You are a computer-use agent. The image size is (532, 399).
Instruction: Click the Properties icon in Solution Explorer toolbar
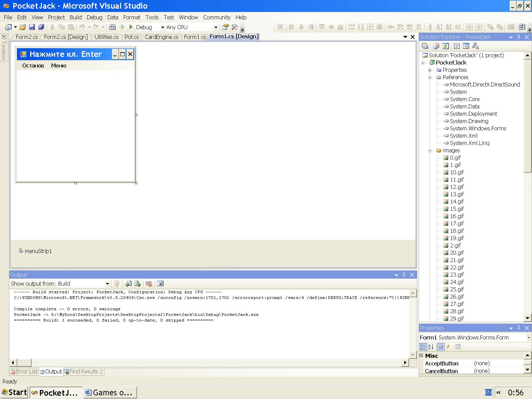point(425,46)
